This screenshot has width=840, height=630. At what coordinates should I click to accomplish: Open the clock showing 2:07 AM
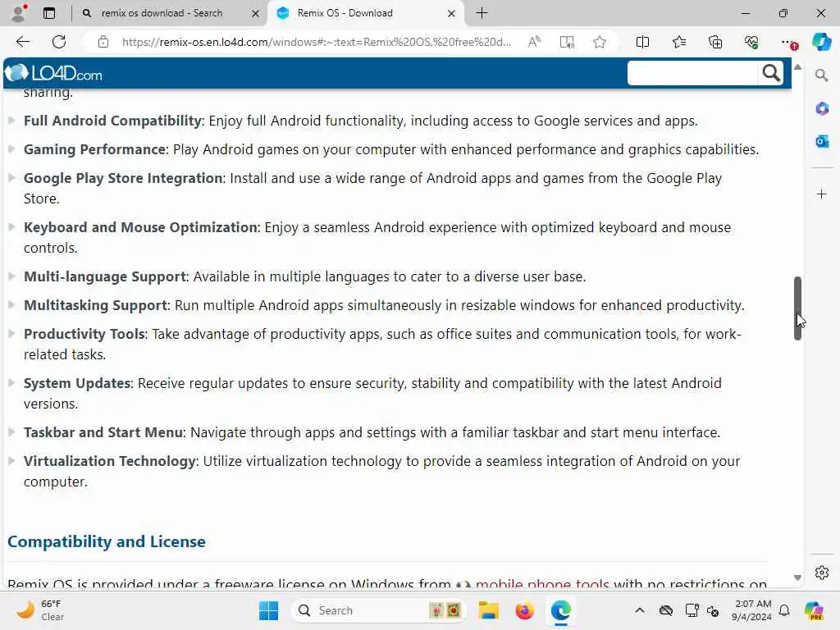tap(751, 610)
